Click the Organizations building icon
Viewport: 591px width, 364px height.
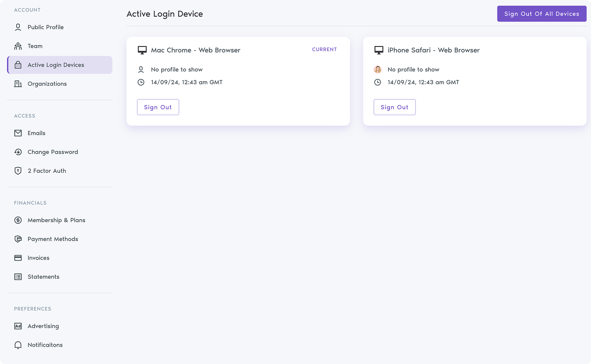pyautogui.click(x=18, y=83)
